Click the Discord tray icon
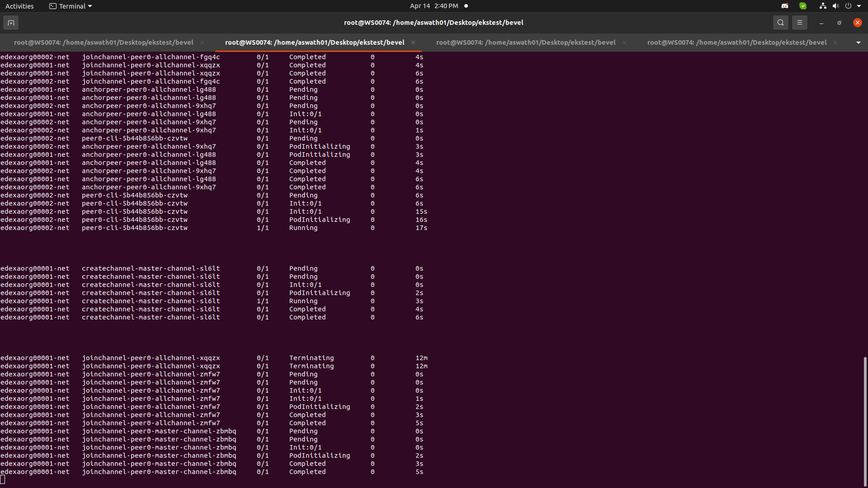868x488 pixels. tap(785, 6)
